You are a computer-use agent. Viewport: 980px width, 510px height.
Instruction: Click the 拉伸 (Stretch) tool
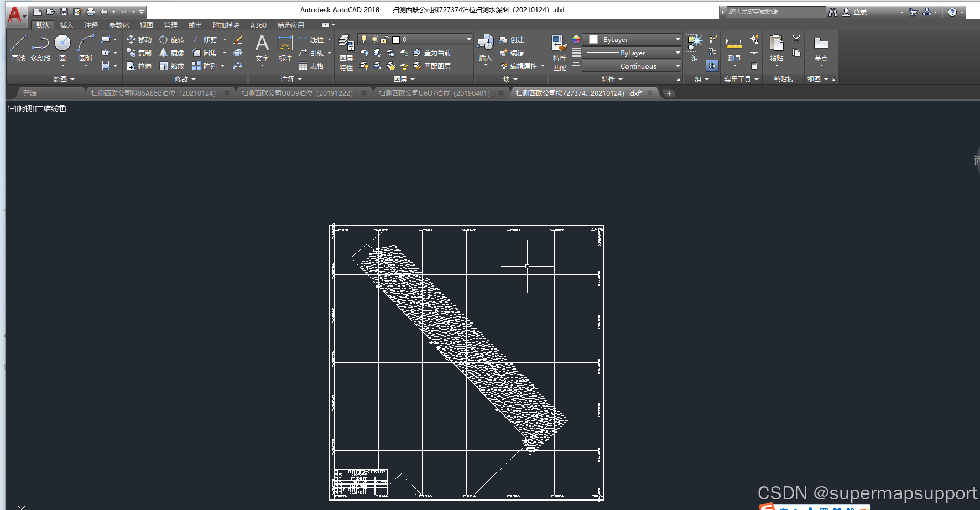click(139, 66)
